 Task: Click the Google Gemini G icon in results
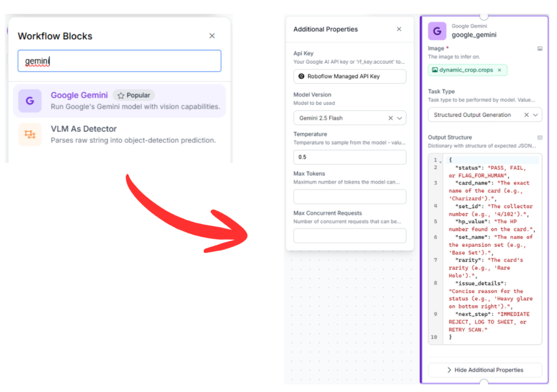pyautogui.click(x=30, y=101)
